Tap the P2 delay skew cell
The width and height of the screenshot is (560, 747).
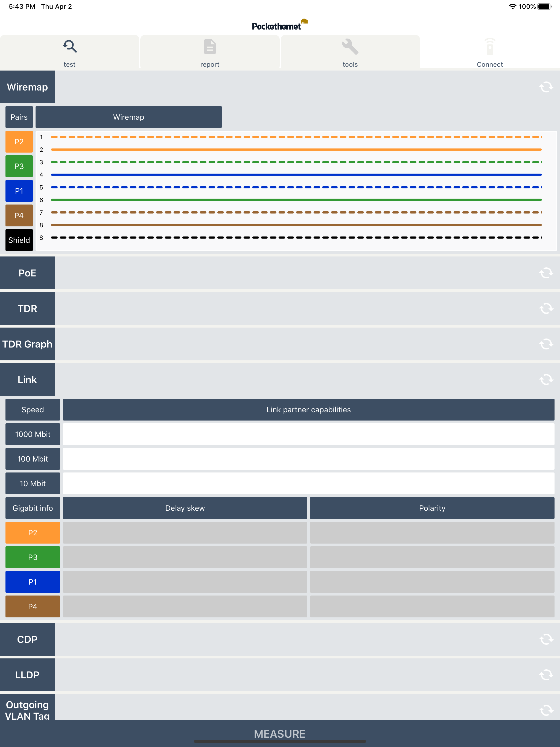point(185,533)
